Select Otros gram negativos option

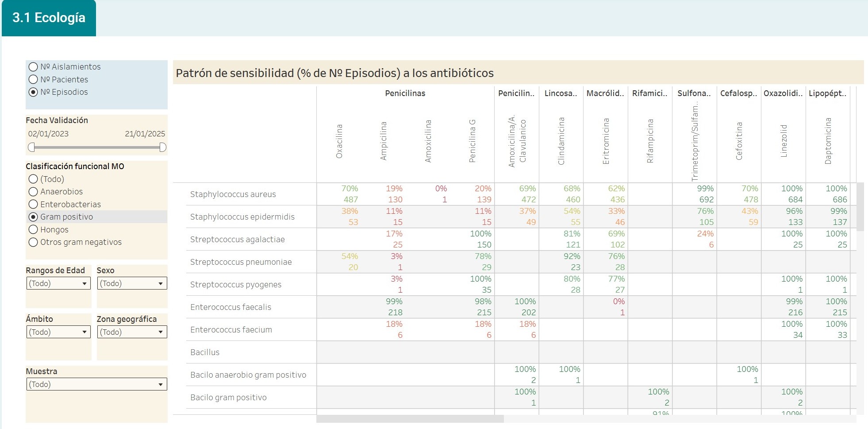[75, 242]
